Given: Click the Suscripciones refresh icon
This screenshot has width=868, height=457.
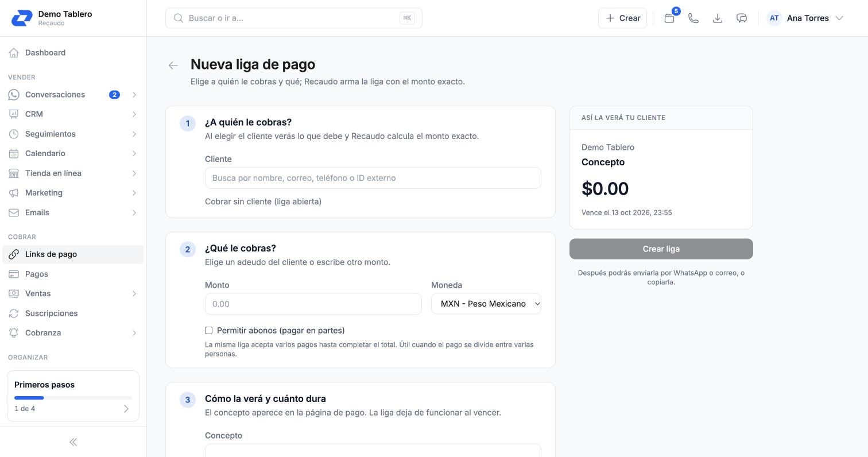Looking at the screenshot, I should pyautogui.click(x=14, y=313).
